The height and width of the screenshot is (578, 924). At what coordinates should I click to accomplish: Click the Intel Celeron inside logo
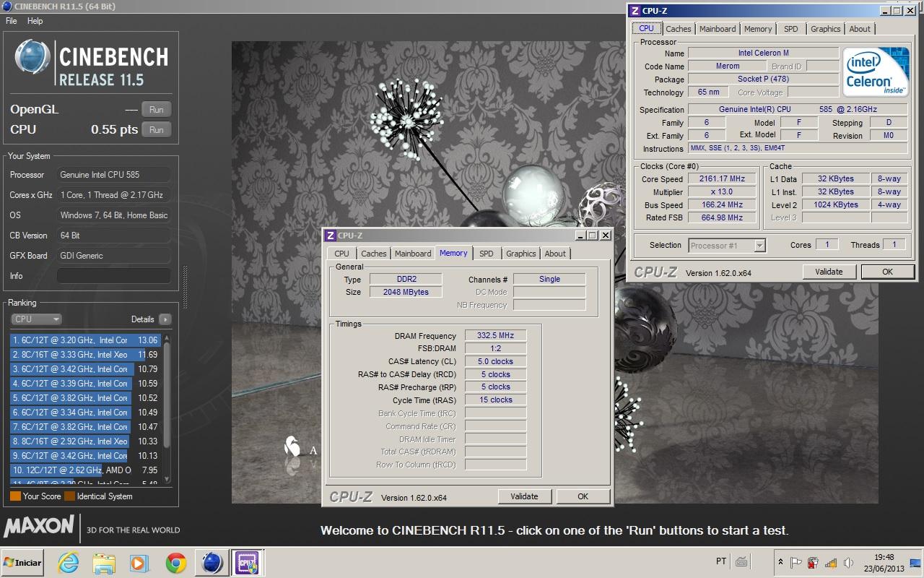tap(876, 72)
